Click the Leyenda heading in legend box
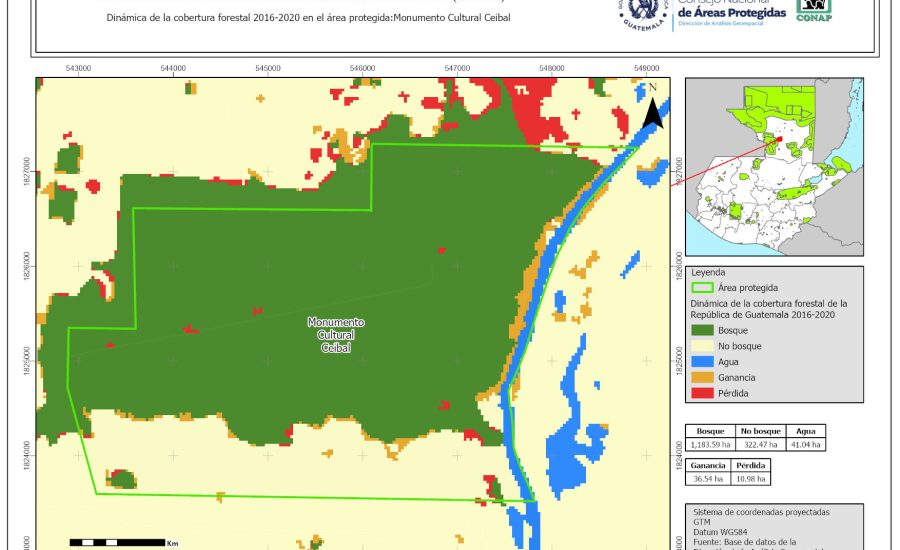The width and height of the screenshot is (900, 550). [709, 272]
